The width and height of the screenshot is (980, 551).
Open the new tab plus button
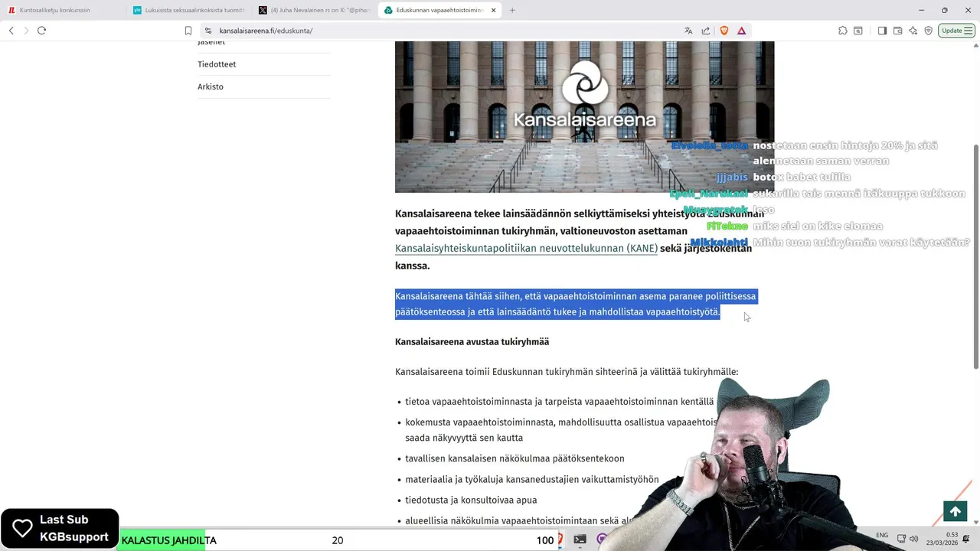click(512, 10)
